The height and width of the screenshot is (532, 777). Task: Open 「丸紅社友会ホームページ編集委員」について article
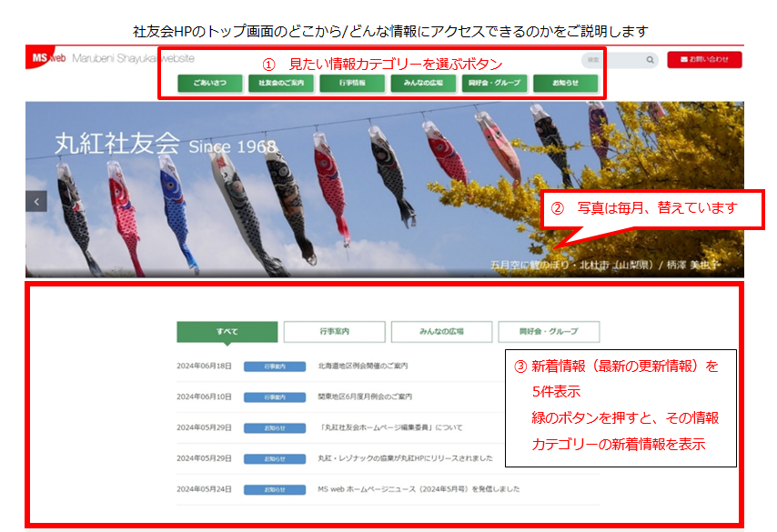click(391, 427)
